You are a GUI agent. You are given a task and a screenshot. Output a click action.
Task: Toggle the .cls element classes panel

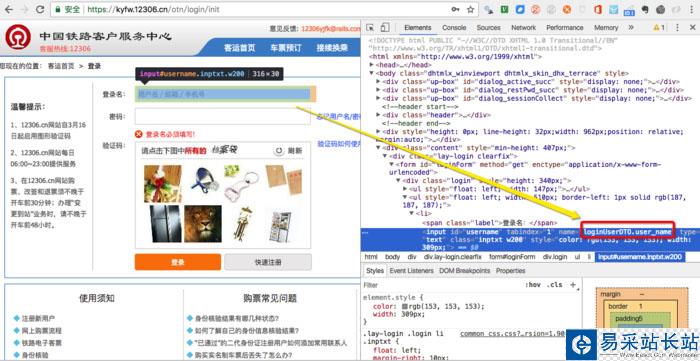pos(555,285)
